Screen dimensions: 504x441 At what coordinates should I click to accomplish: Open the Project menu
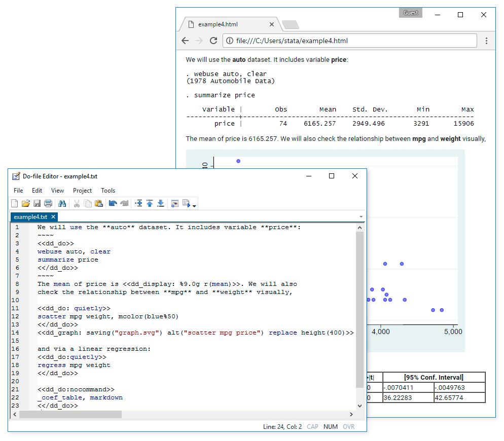(82, 191)
